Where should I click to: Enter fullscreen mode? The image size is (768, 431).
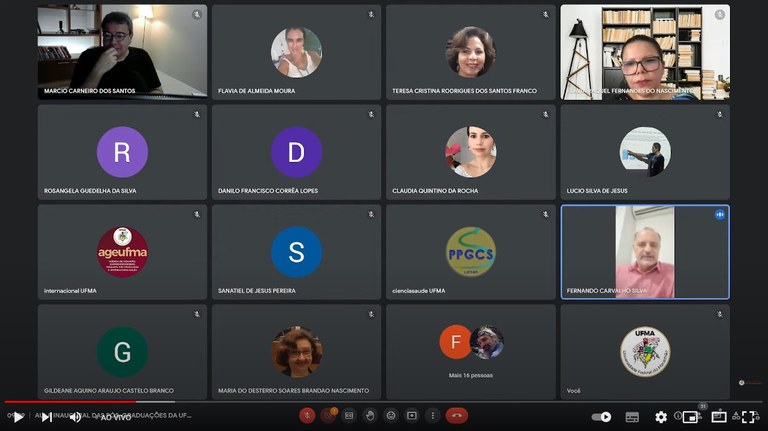[x=748, y=417]
